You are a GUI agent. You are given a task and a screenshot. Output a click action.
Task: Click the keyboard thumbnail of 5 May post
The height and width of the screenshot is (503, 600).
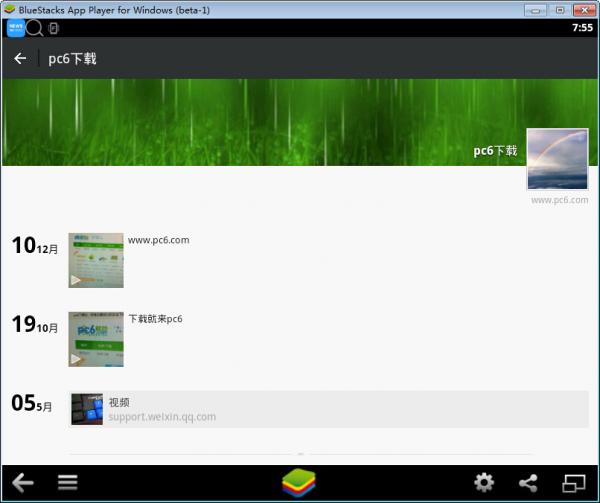pyautogui.click(x=87, y=409)
